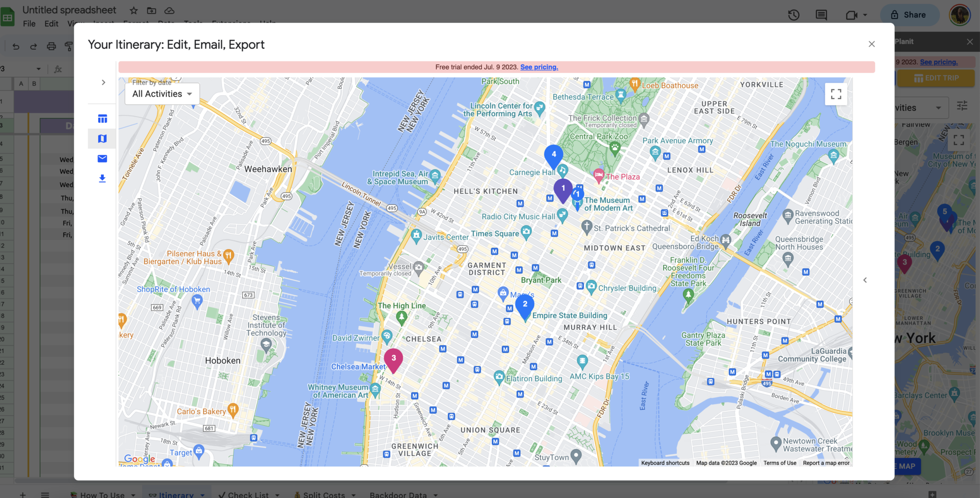The image size is (980, 498).
Task: Click the Google logo on the map
Action: [140, 459]
